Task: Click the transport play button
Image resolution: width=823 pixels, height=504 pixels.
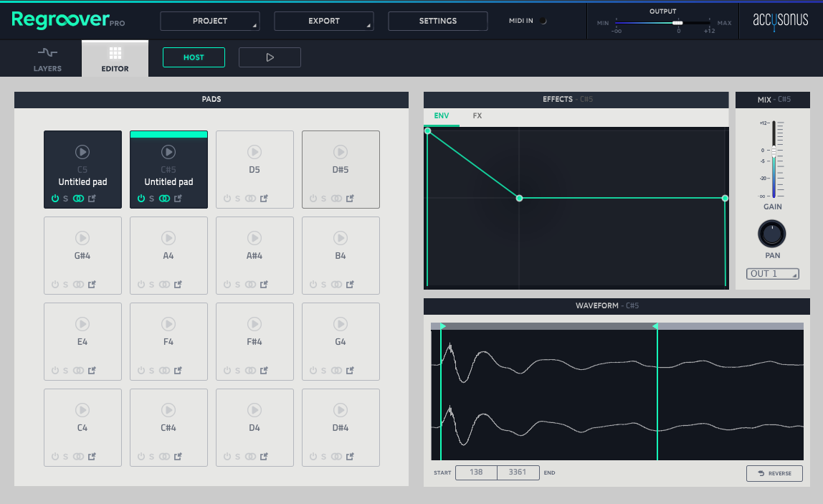Action: click(270, 57)
